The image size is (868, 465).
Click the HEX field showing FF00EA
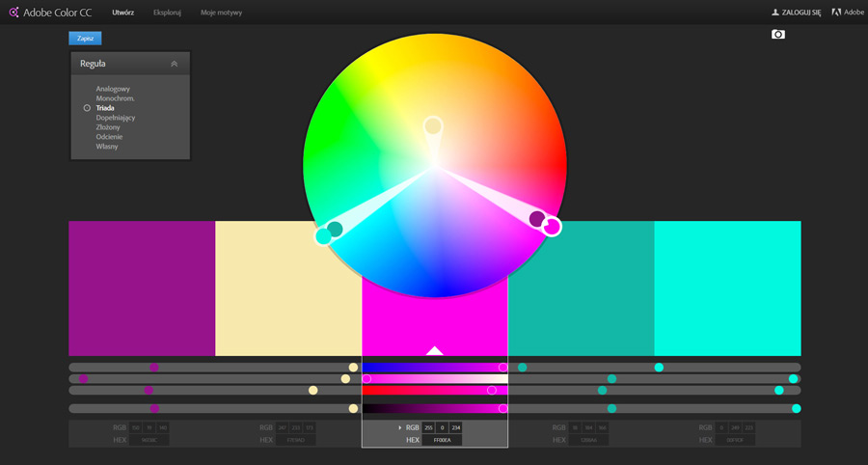tap(442, 440)
